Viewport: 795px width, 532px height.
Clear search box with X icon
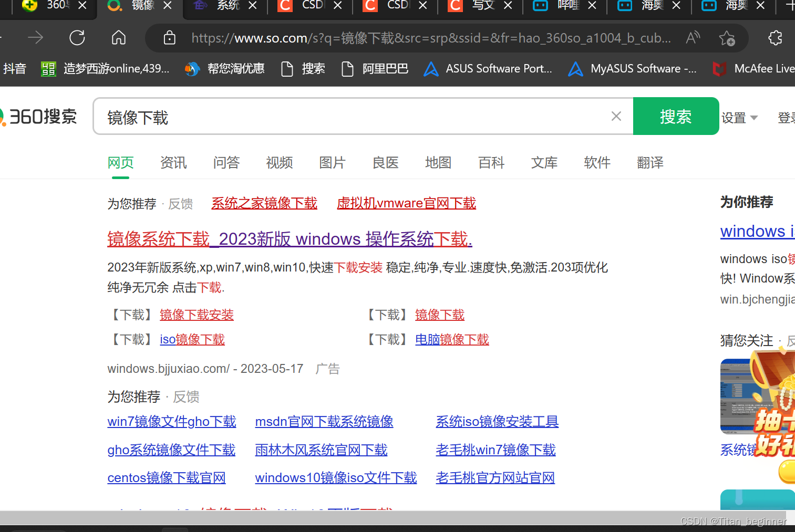point(616,116)
